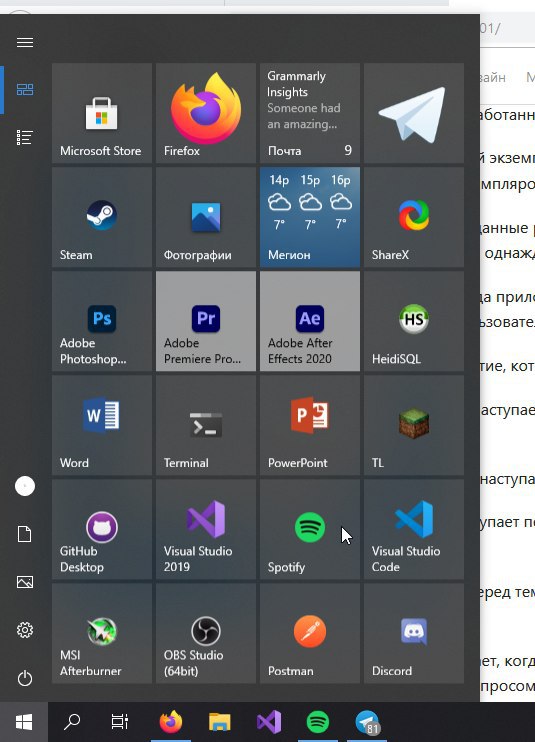The height and width of the screenshot is (742, 535).
Task: Launch Discord from its tile
Action: tap(414, 634)
